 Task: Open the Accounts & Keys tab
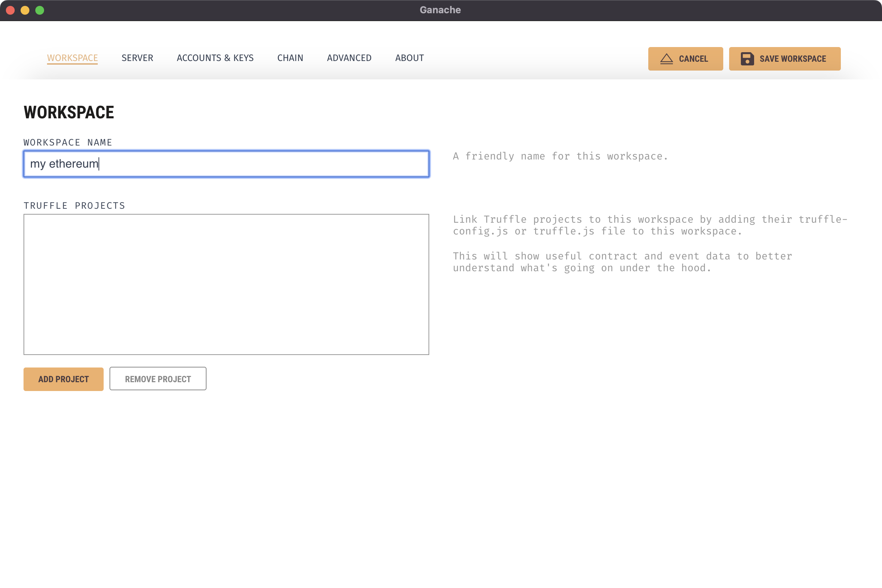[215, 58]
